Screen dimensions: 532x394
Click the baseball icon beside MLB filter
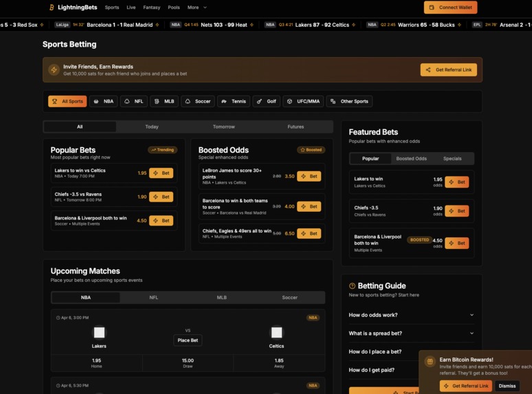coord(157,101)
